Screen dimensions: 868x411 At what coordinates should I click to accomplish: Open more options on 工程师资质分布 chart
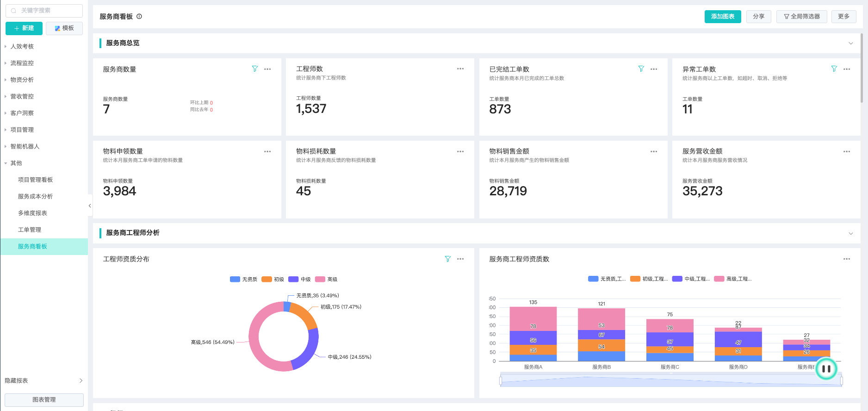(x=460, y=259)
